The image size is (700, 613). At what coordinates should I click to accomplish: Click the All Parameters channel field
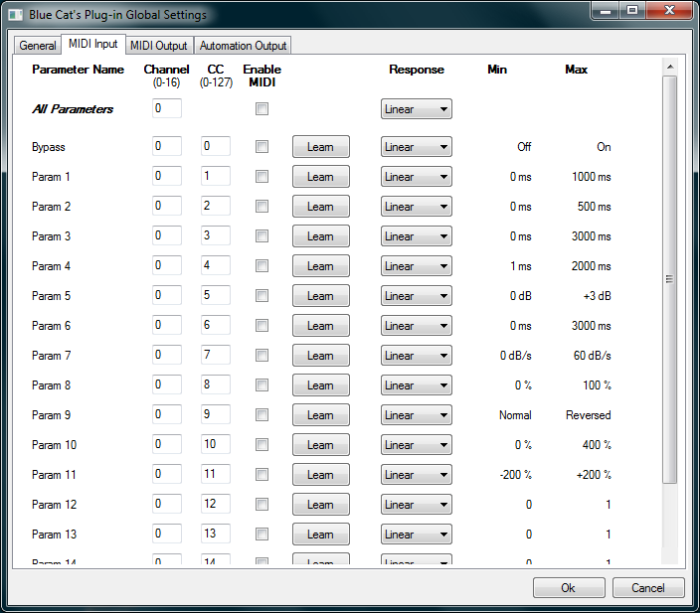tap(166, 108)
